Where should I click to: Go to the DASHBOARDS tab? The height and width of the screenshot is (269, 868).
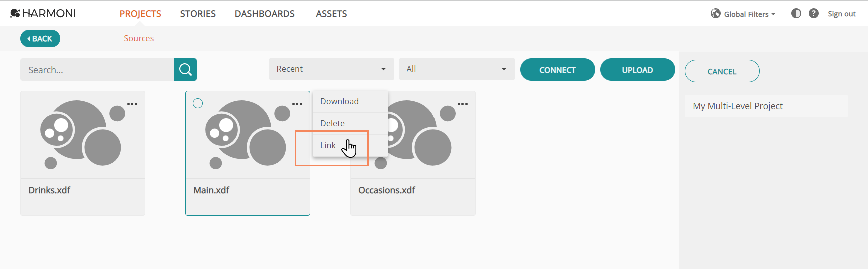(265, 14)
